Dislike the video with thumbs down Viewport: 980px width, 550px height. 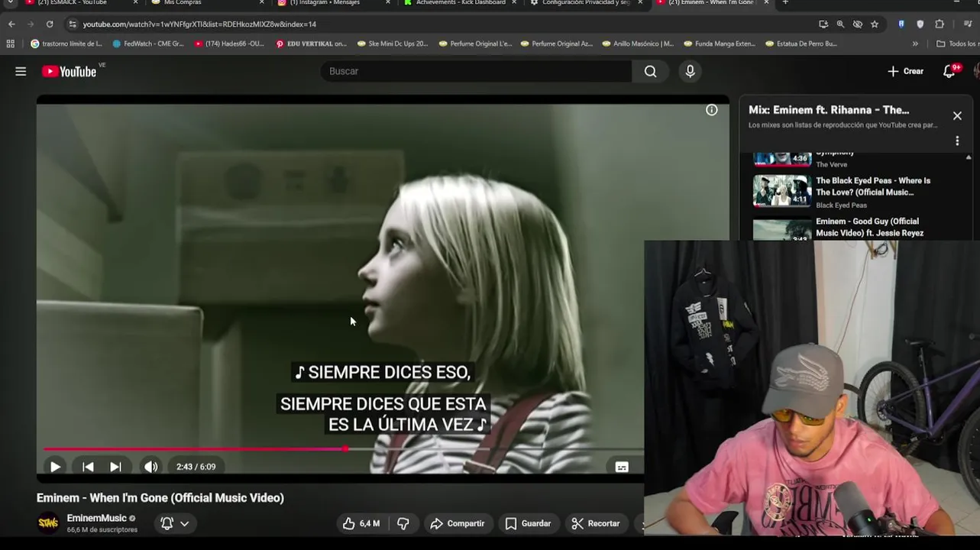click(403, 523)
